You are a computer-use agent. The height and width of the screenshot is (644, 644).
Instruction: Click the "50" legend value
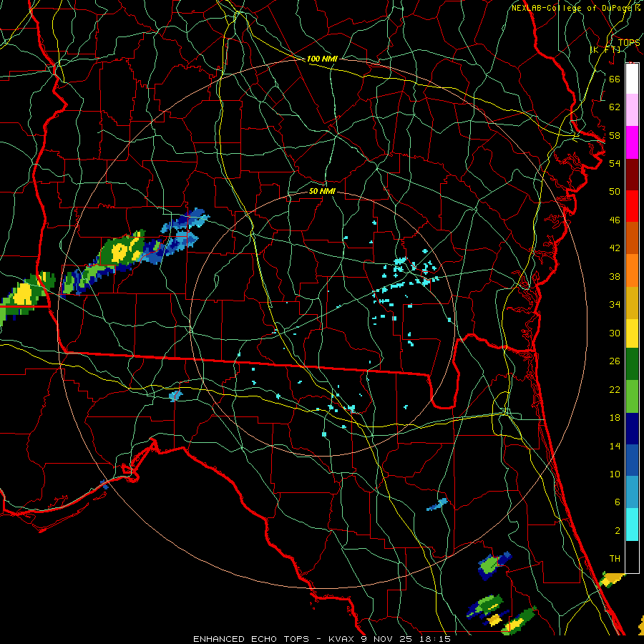(x=615, y=191)
